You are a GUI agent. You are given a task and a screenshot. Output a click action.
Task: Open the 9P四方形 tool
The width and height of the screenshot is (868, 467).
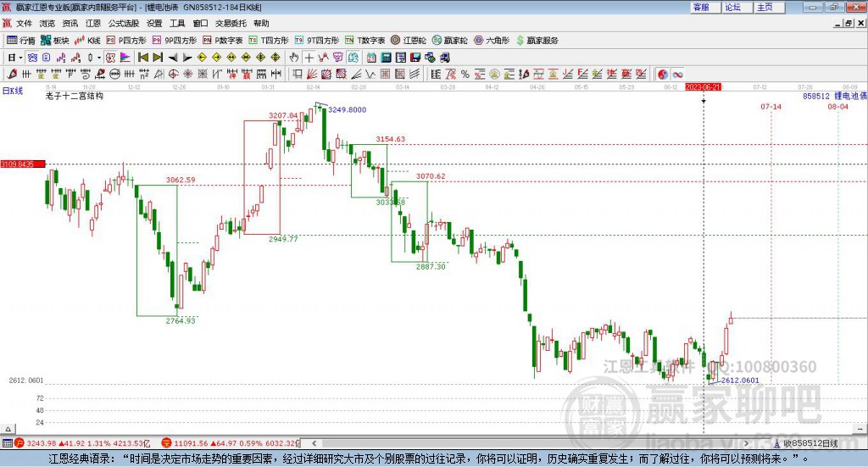(175, 41)
